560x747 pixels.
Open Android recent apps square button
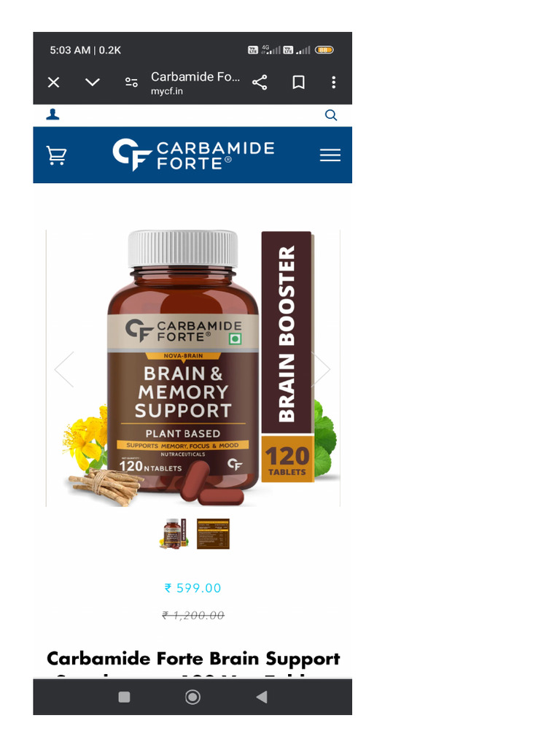click(124, 697)
